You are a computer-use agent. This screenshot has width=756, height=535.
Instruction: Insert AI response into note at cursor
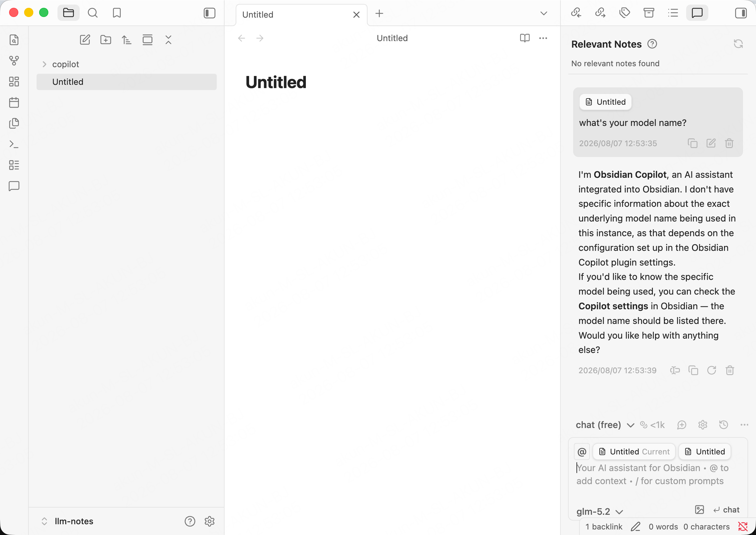pyautogui.click(x=675, y=371)
